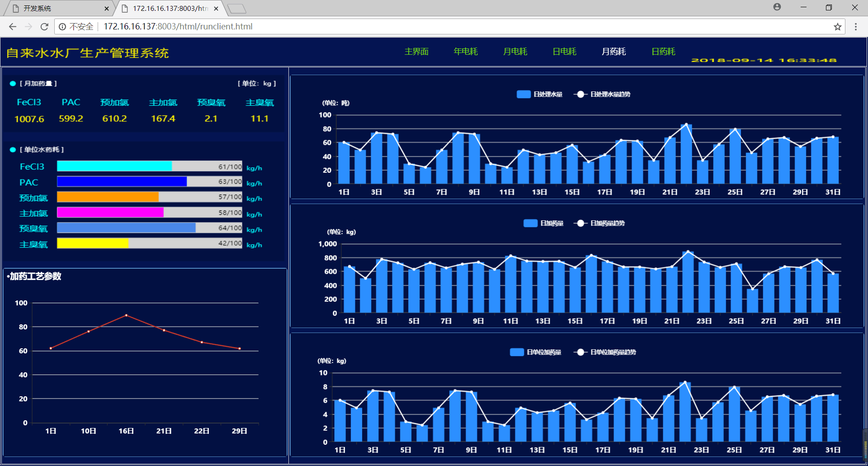Screen dimensions: 868x466
Task: Open the 月电耗 page
Action: pyautogui.click(x=515, y=52)
